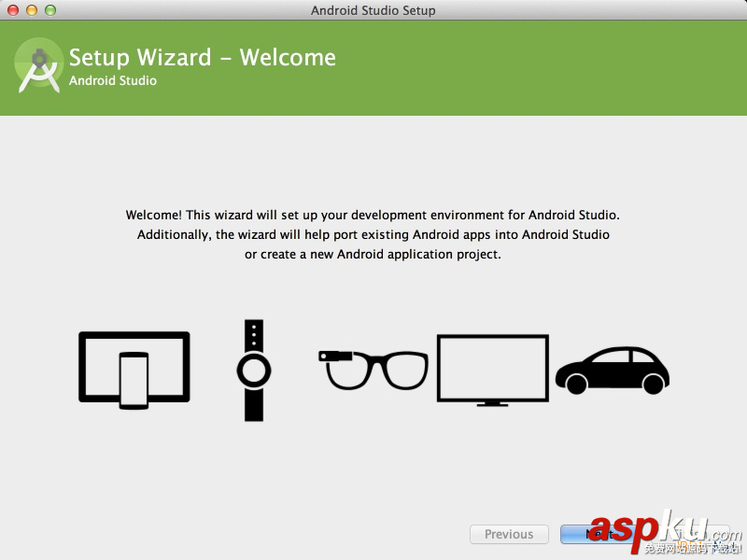The width and height of the screenshot is (747, 560).
Task: Click the Setup Wizard - Welcome heading
Action: tap(202, 57)
